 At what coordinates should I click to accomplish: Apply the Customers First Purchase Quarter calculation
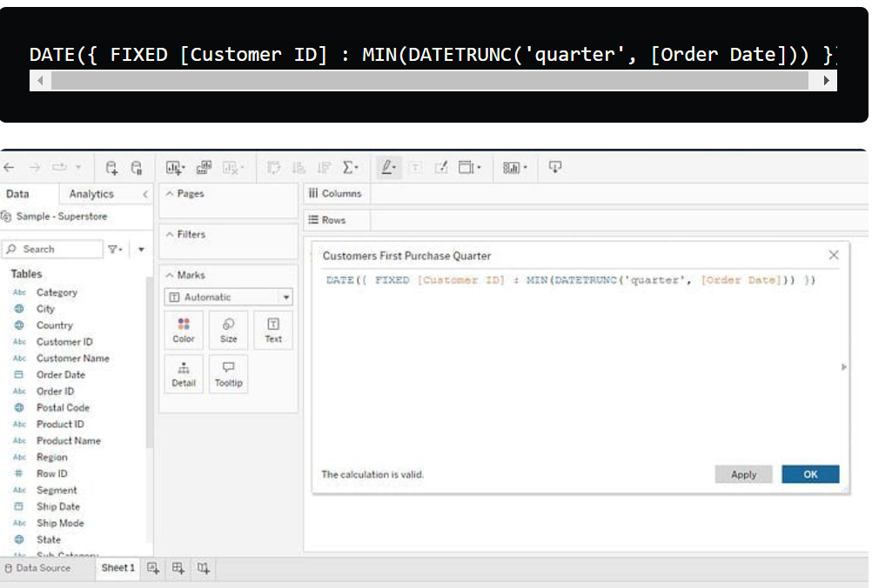coord(743,474)
